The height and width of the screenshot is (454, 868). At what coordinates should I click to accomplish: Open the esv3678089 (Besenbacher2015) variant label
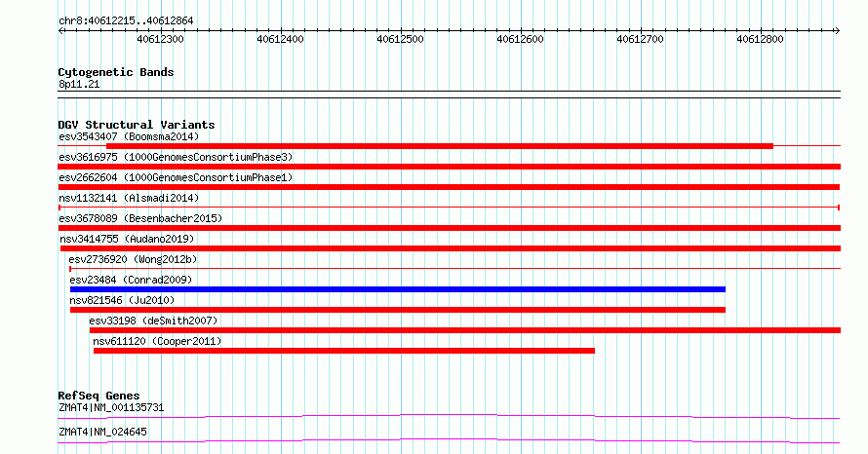(x=140, y=218)
